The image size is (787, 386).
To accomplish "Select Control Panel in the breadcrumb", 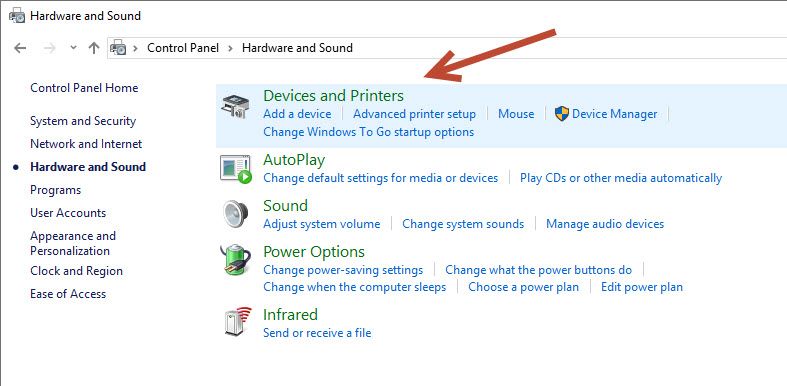I will (x=183, y=48).
